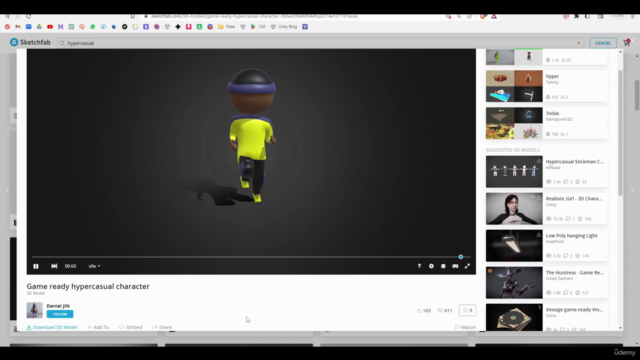Follow Daniel JIN

(60, 314)
